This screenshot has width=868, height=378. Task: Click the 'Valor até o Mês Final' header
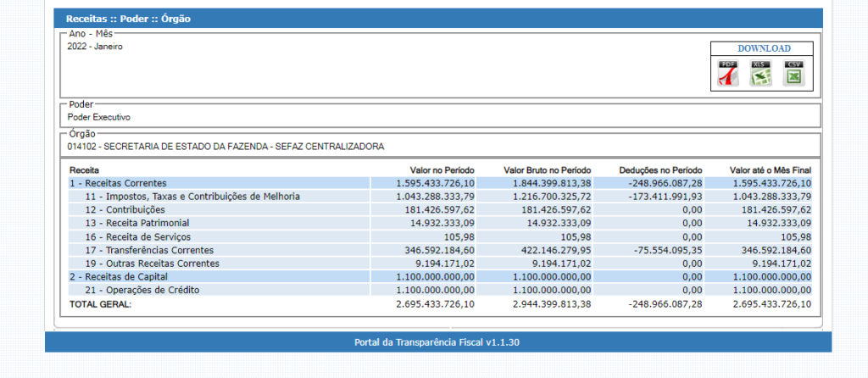coord(770,170)
